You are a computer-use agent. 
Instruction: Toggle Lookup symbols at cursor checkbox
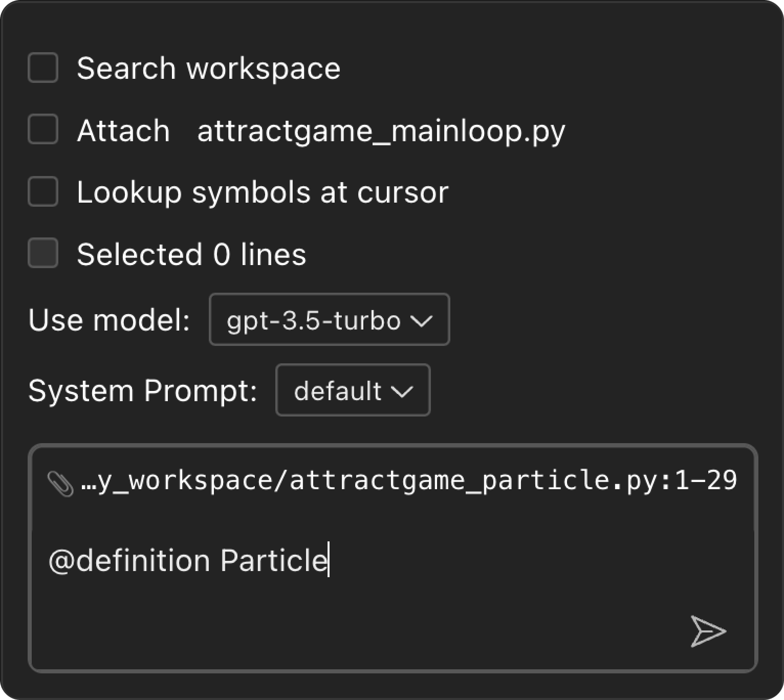point(43,192)
